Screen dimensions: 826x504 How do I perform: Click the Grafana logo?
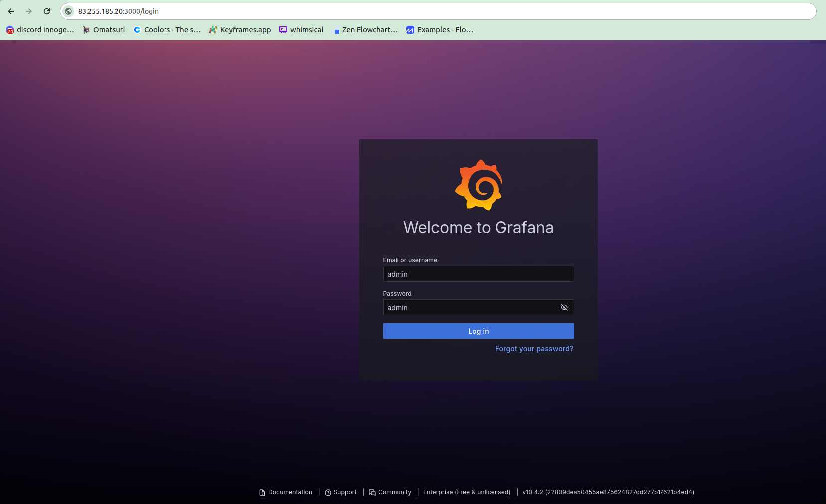tap(479, 185)
